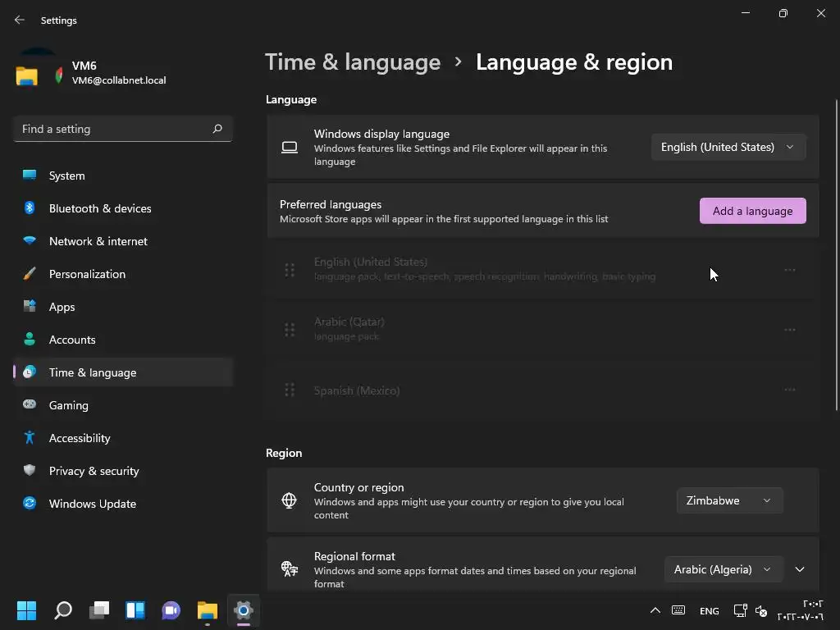Click the drag handle for Arabic (Qatar)
Image resolution: width=840 pixels, height=630 pixels.
pyautogui.click(x=290, y=330)
